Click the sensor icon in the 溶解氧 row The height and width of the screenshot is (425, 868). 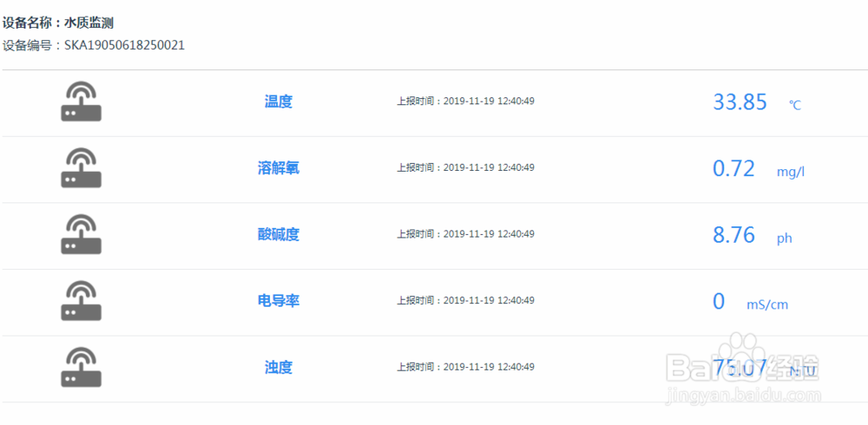(x=81, y=167)
